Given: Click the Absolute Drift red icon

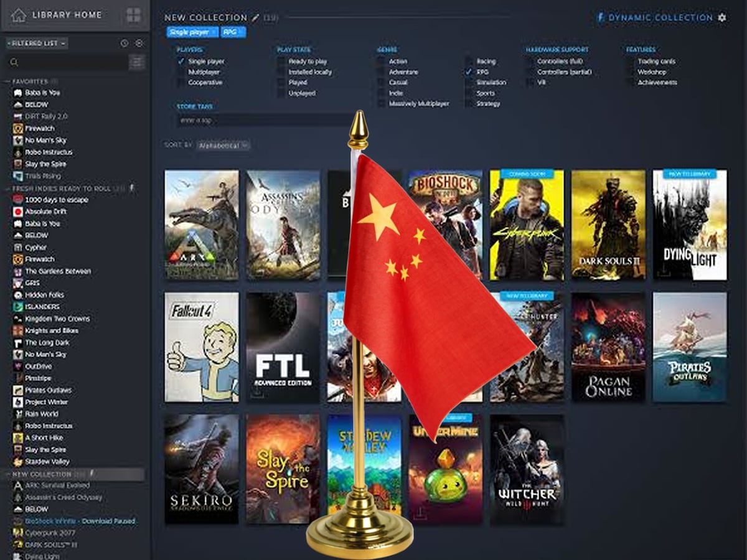Looking at the screenshot, I should coord(17,212).
